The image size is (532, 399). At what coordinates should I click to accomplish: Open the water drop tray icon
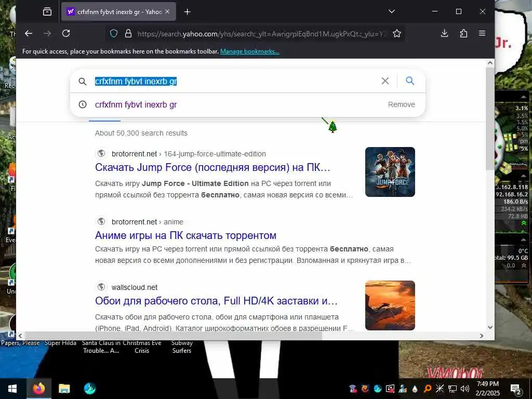(x=415, y=389)
